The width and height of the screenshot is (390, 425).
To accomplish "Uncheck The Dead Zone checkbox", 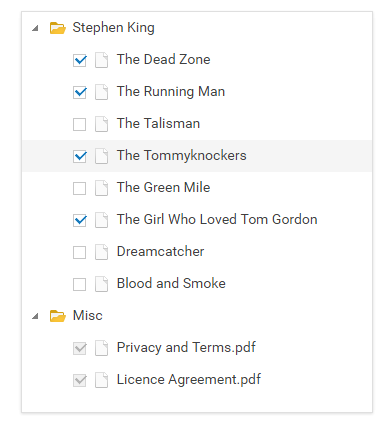I will (80, 60).
